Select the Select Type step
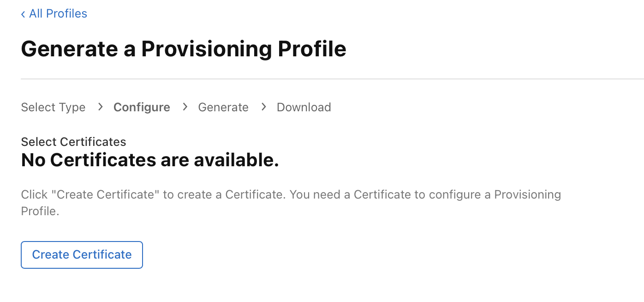Screen dimensions: 644x302 coord(53,107)
